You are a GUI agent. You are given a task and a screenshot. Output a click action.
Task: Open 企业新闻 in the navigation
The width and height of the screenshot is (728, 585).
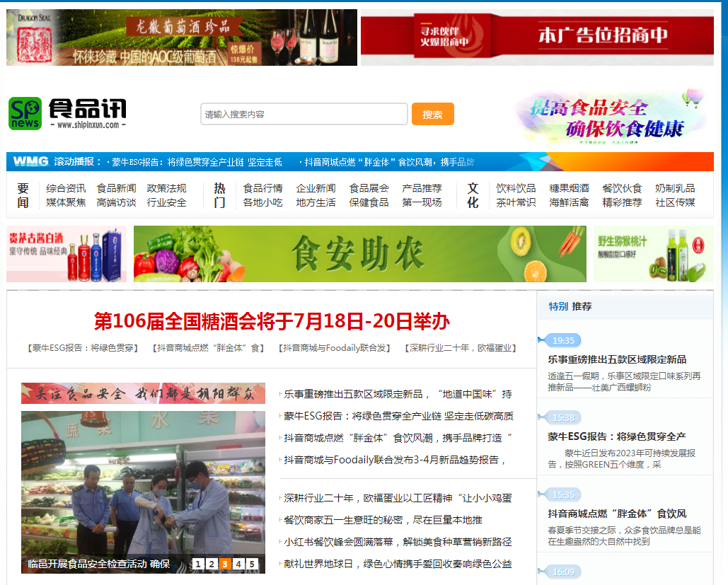pyautogui.click(x=316, y=188)
